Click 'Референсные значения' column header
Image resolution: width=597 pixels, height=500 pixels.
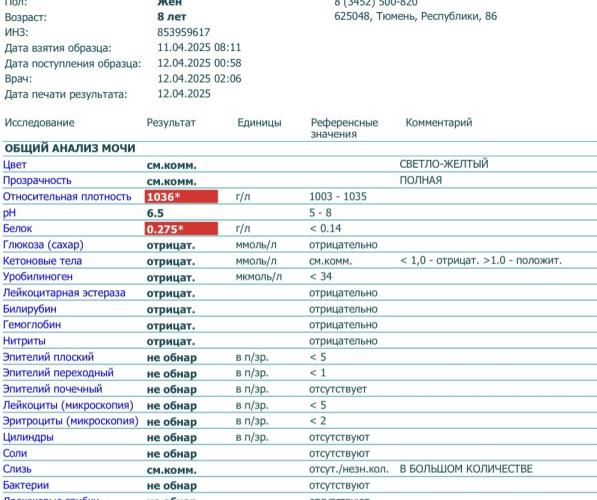[345, 128]
